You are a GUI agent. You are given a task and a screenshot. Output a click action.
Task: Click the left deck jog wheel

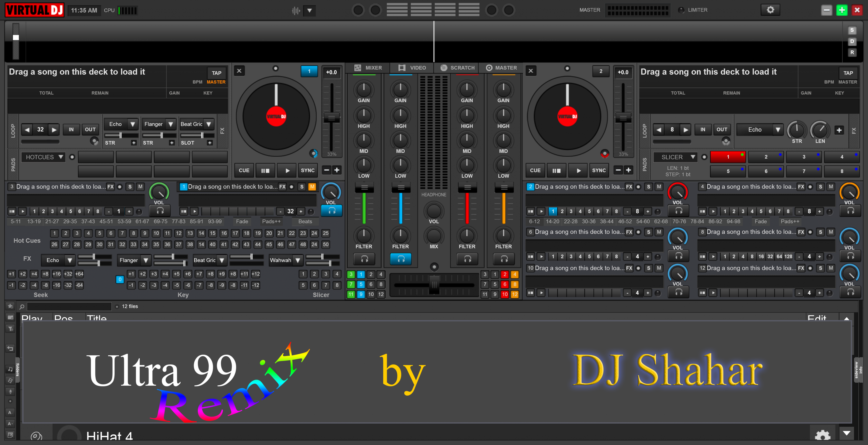[x=276, y=116]
